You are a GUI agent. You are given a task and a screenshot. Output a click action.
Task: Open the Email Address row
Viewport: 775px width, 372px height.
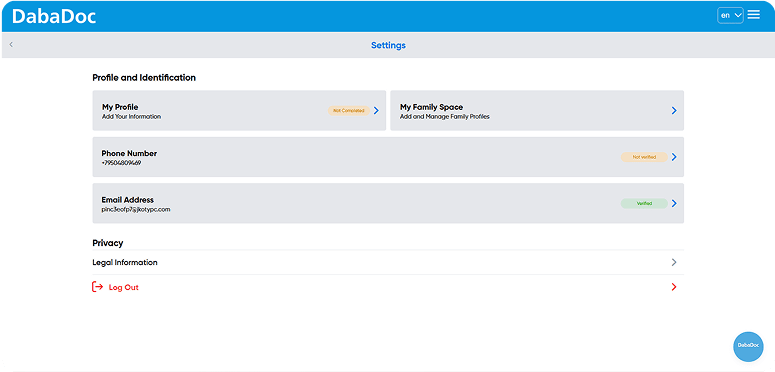point(388,203)
